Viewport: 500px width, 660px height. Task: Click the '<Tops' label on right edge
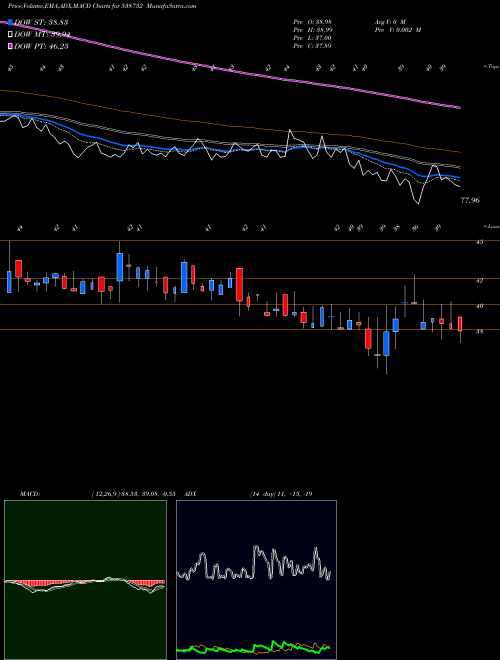click(x=491, y=67)
